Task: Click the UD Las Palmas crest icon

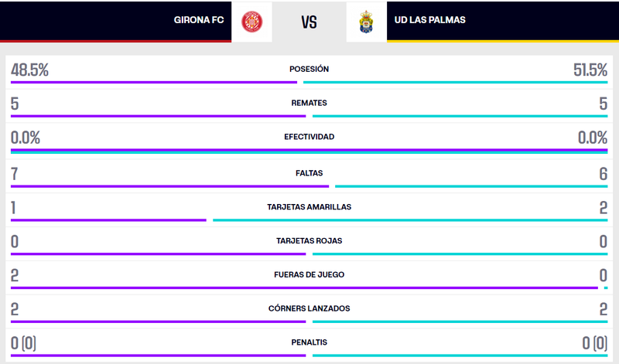Action: pos(366,21)
